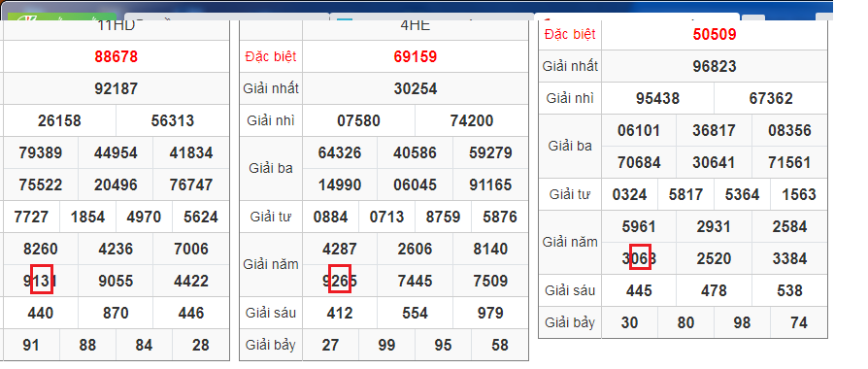Viewport: 868px width, 369px height.
Task: Pick the 40586 cell
Action: [416, 152]
